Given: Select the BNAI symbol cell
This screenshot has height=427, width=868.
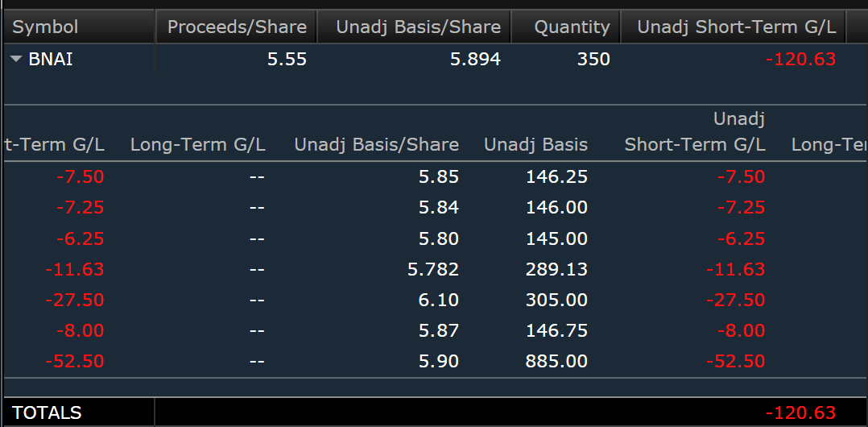Looking at the screenshot, I should coord(51,59).
